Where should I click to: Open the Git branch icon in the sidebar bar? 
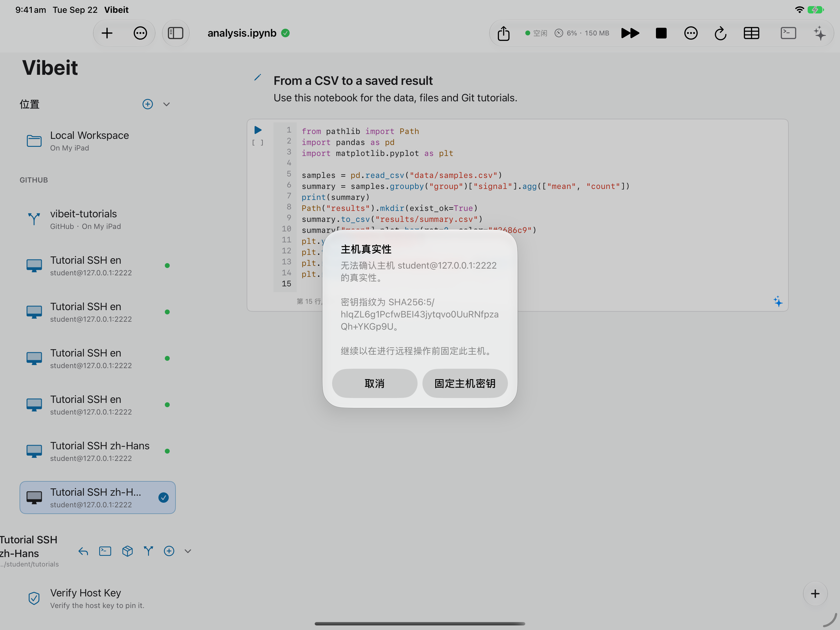[148, 551]
